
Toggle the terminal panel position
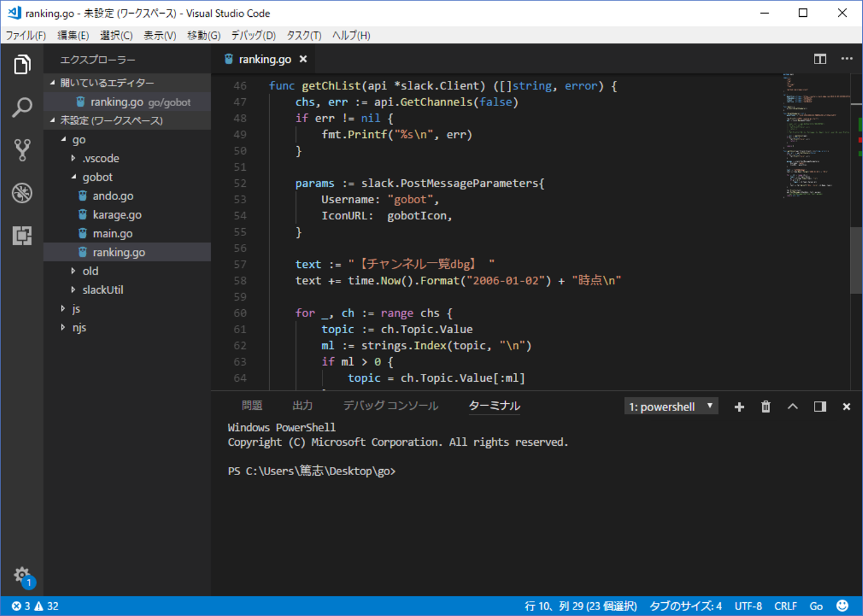pyautogui.click(x=820, y=407)
